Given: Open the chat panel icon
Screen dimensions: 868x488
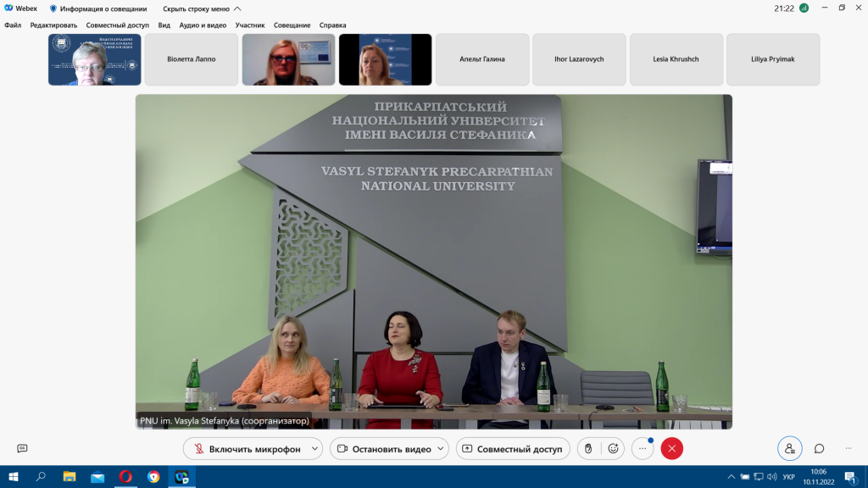Looking at the screenshot, I should click(819, 449).
